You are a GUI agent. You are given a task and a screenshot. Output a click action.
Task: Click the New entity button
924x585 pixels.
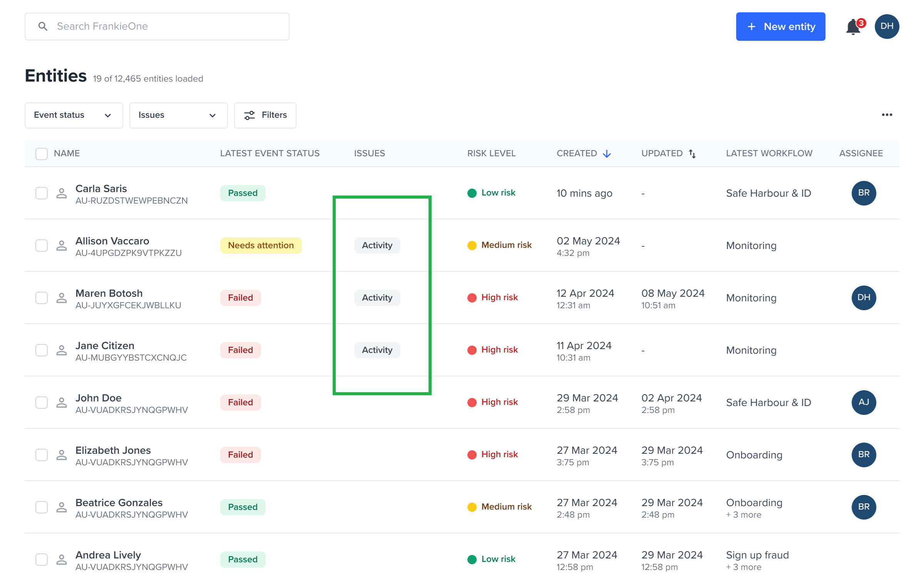pyautogui.click(x=780, y=27)
